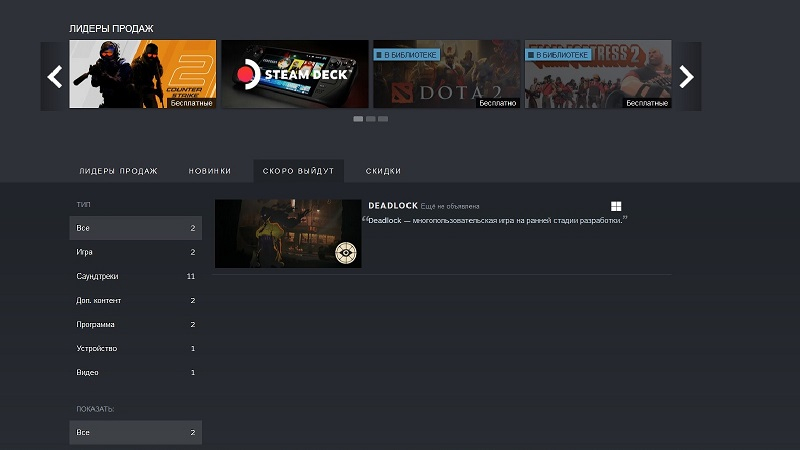The height and width of the screenshot is (450, 800).
Task: Select the first carousel page dot
Action: (358, 119)
